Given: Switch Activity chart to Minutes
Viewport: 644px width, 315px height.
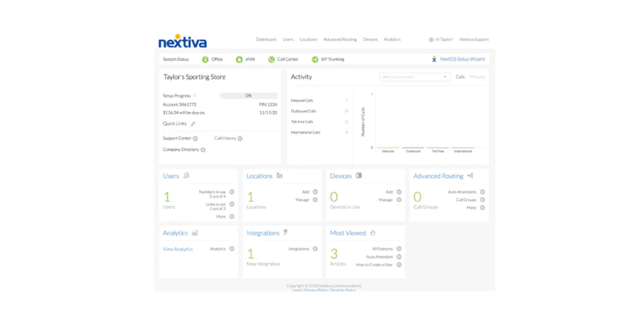Looking at the screenshot, I should click(477, 77).
